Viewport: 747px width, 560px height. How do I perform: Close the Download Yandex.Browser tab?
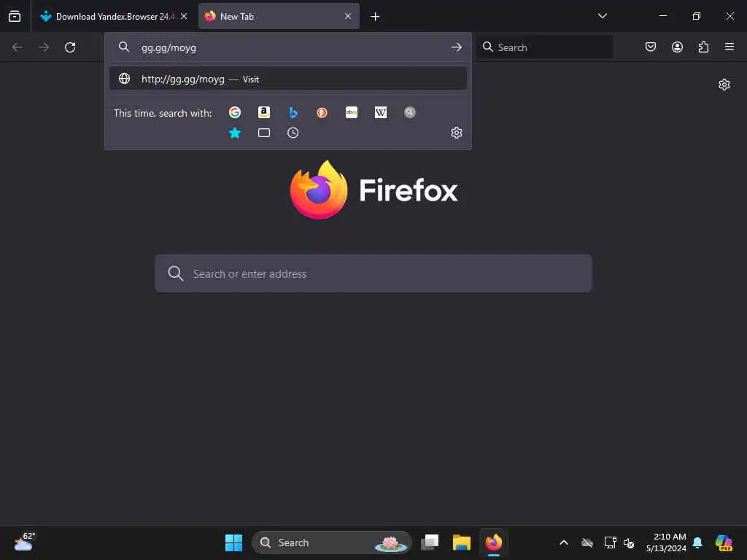[184, 16]
